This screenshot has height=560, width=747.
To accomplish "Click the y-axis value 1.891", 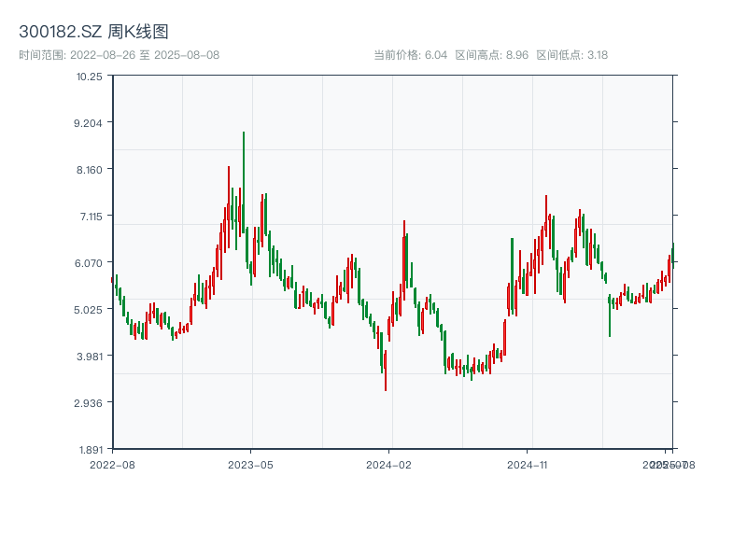I will tap(90, 450).
